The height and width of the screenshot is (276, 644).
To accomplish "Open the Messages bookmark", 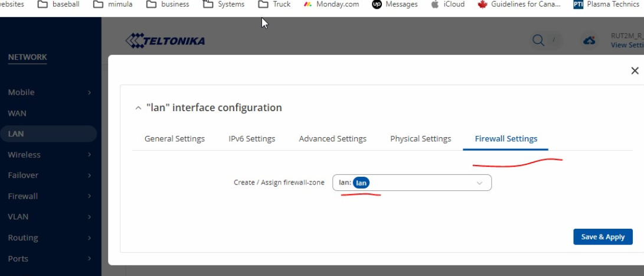I will (394, 4).
